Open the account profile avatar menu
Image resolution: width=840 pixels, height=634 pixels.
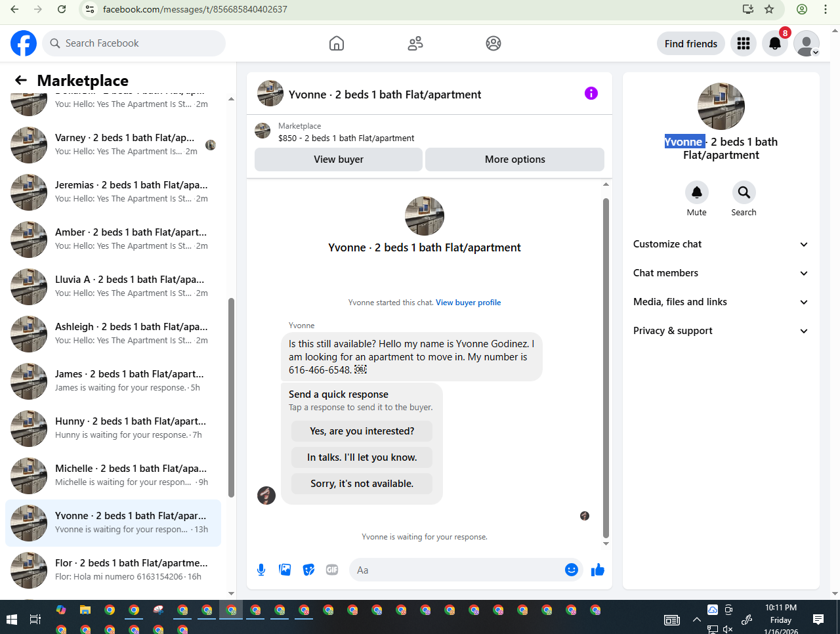(x=807, y=43)
